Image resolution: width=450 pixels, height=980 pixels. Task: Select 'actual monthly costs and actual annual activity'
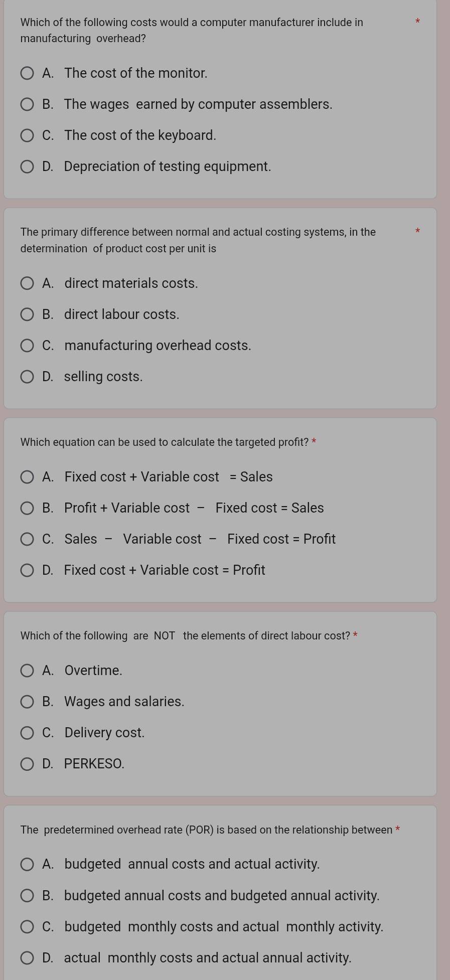27,958
